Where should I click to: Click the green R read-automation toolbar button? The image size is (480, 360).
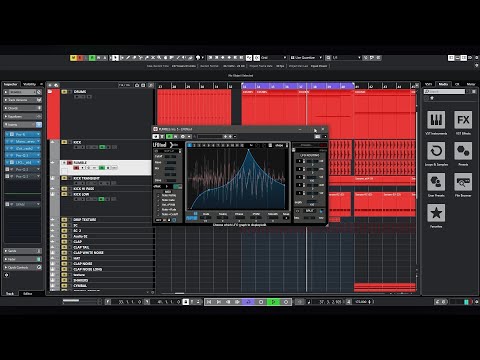pyautogui.click(x=92, y=58)
